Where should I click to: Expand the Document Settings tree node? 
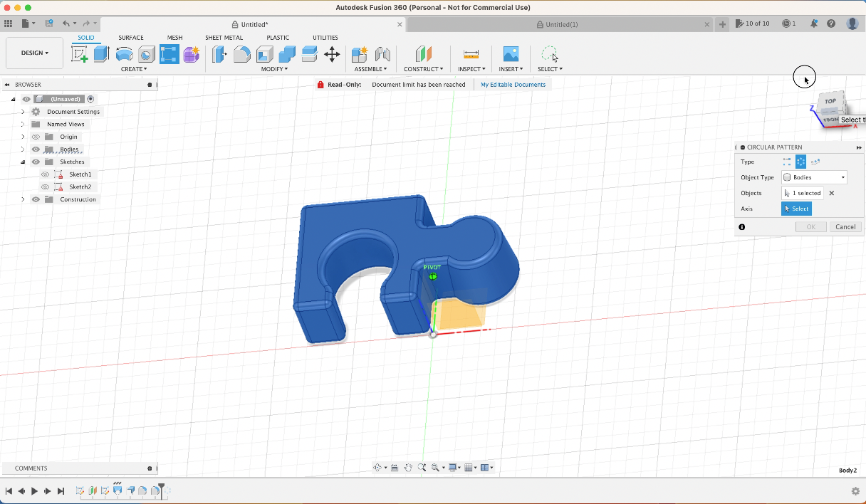click(x=23, y=112)
